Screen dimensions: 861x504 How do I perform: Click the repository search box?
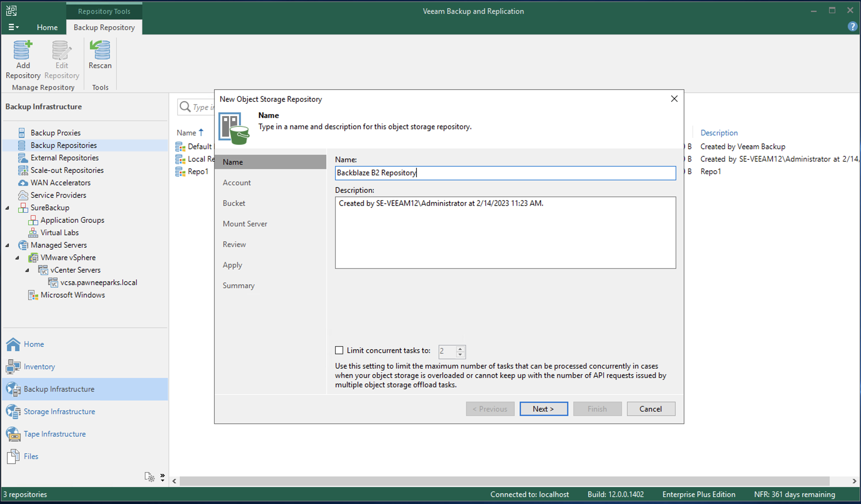click(196, 107)
